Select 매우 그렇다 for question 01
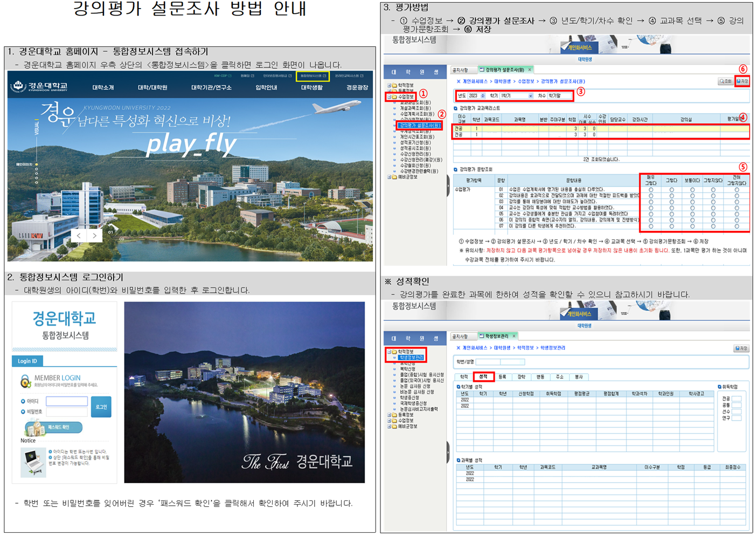 pyautogui.click(x=651, y=190)
